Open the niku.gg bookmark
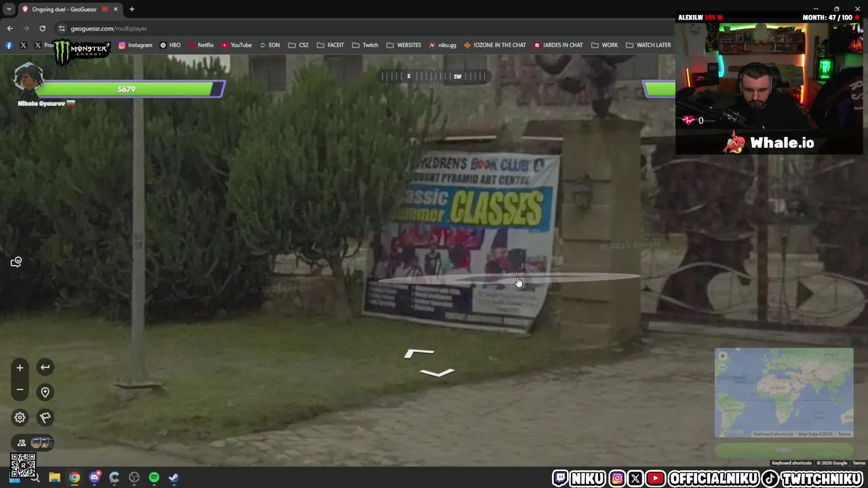Screen dimensions: 868x488 442,45
